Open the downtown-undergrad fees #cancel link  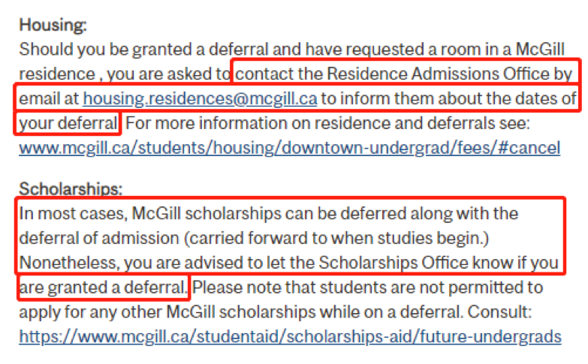coord(290,148)
